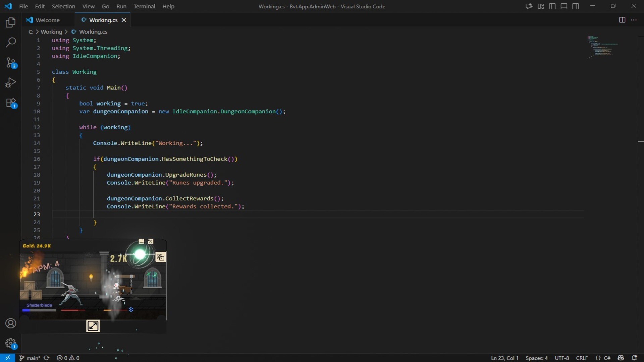This screenshot has width=644, height=362.
Task: Open the Accounts icon in the activity bar
Action: pos(11,323)
